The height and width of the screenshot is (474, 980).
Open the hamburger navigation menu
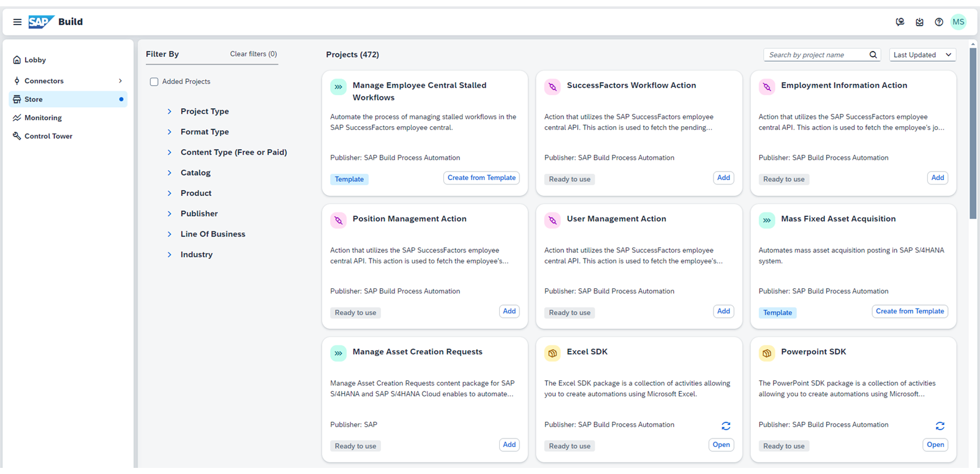[17, 22]
